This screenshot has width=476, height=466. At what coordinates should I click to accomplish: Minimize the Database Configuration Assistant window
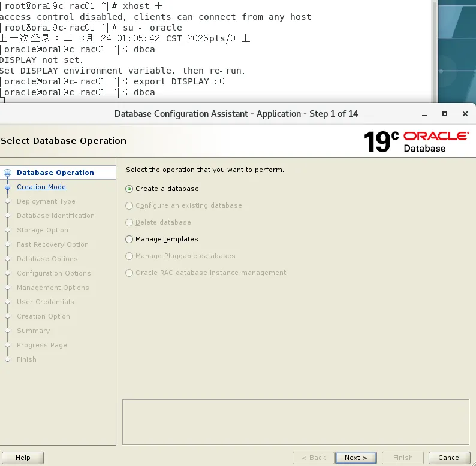coord(424,114)
